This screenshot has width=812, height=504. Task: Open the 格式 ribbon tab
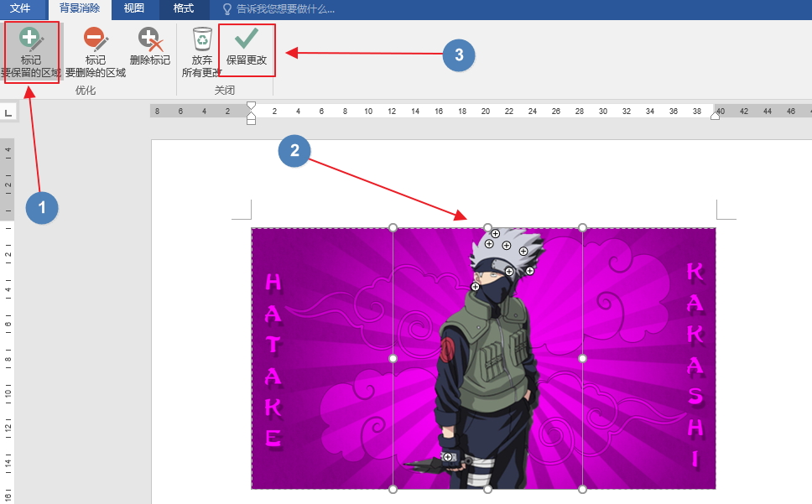tap(184, 8)
